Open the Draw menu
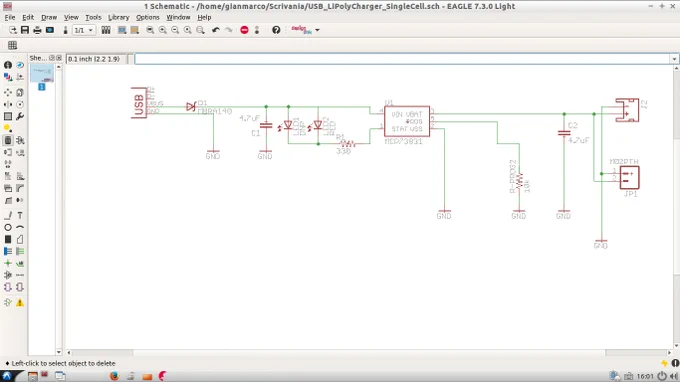The height and width of the screenshot is (382, 680). 49,17
